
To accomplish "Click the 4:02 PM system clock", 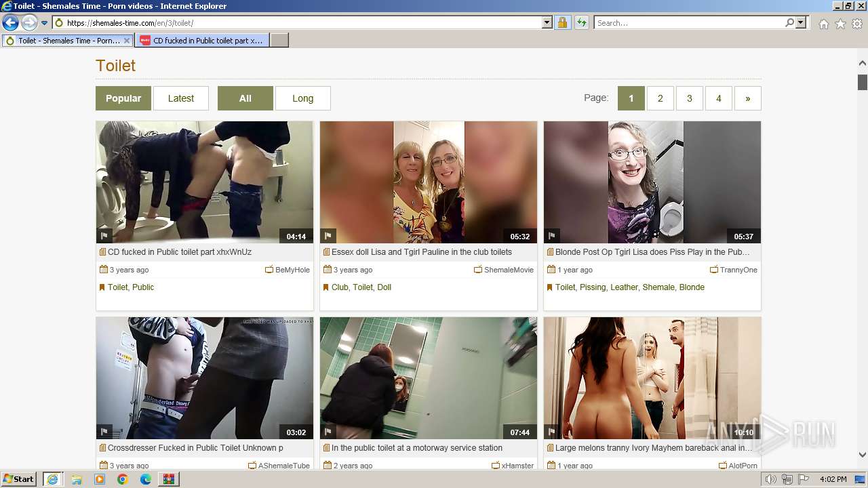I will (x=833, y=479).
